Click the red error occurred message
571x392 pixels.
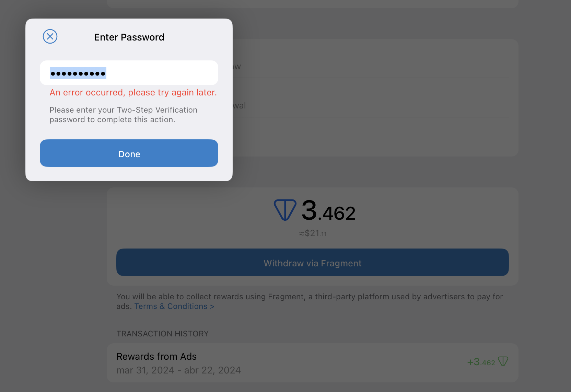click(133, 92)
